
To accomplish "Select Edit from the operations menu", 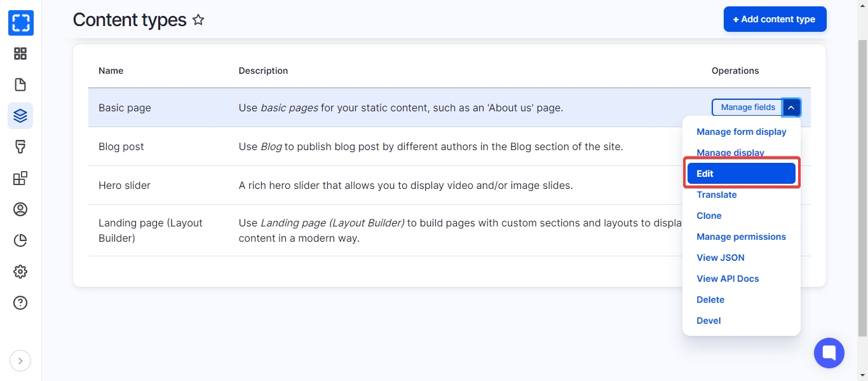I will 741,174.
